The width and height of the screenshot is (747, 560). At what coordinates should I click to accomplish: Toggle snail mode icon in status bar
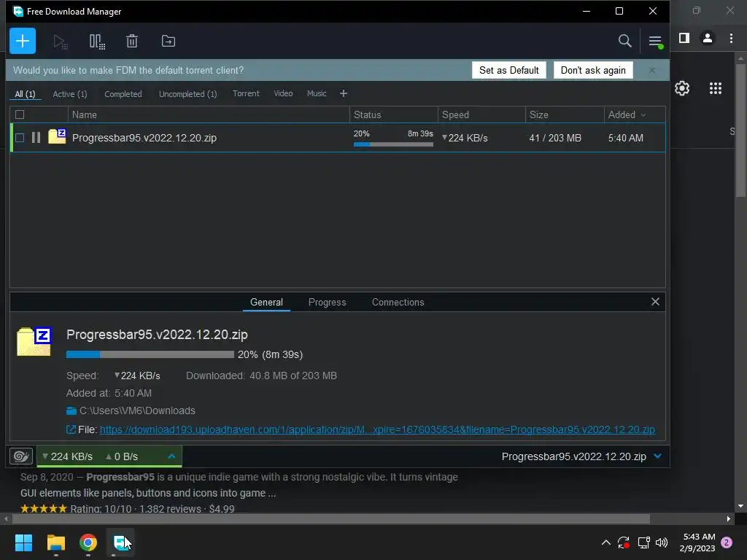tap(21, 456)
